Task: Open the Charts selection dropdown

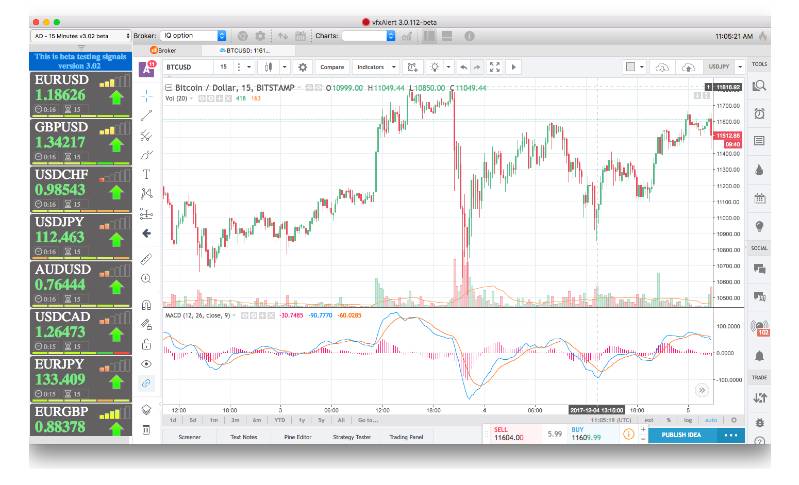Action: [369, 35]
